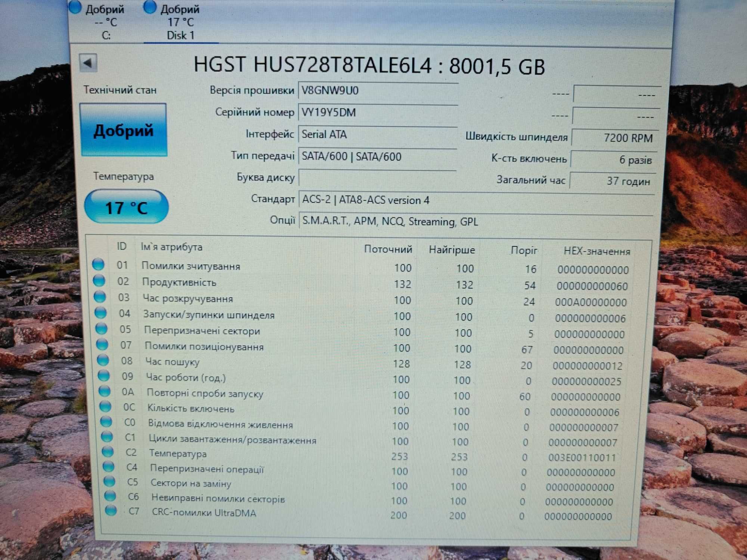Click status icon for C6 Невиправні помилки секторів
This screenshot has width=747, height=560.
tap(110, 496)
